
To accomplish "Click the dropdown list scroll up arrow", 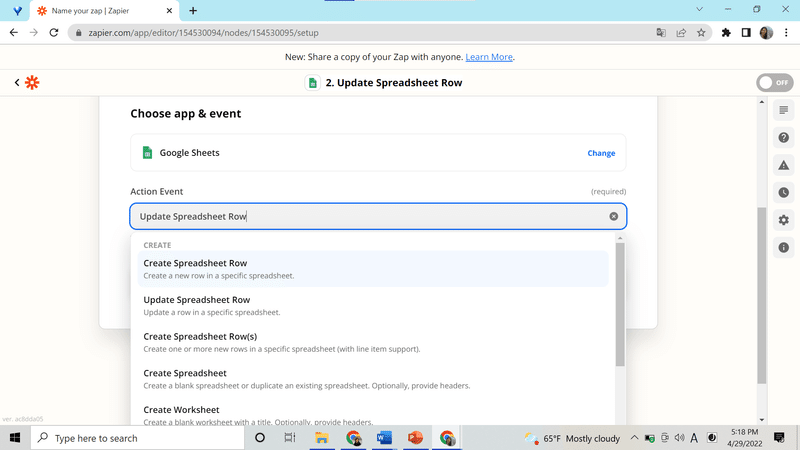I will (620, 238).
